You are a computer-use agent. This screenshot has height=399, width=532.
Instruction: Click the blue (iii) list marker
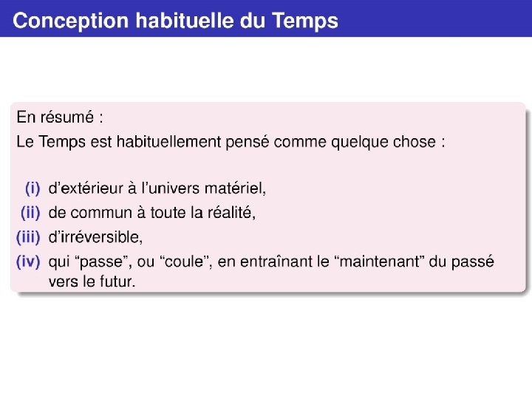coord(28,237)
